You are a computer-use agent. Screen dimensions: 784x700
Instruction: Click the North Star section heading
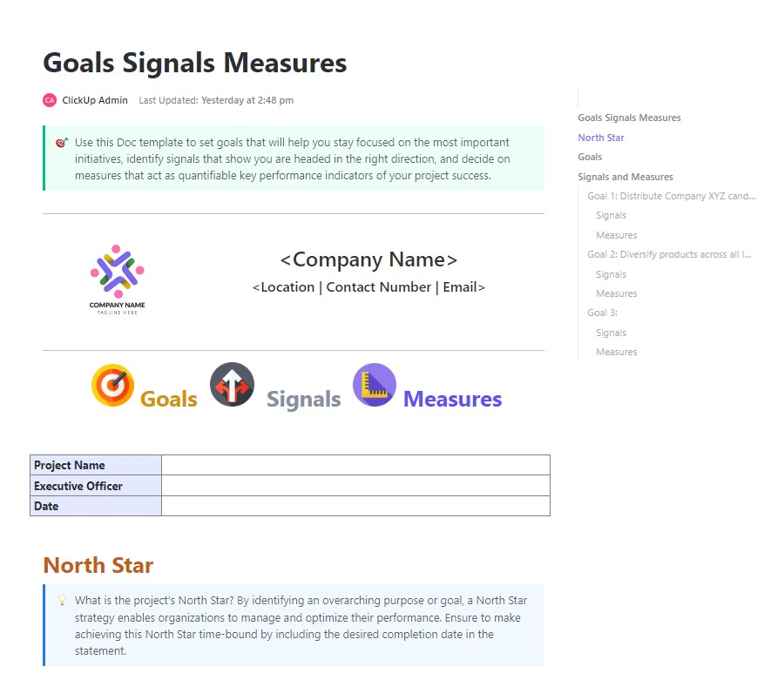pyautogui.click(x=98, y=565)
